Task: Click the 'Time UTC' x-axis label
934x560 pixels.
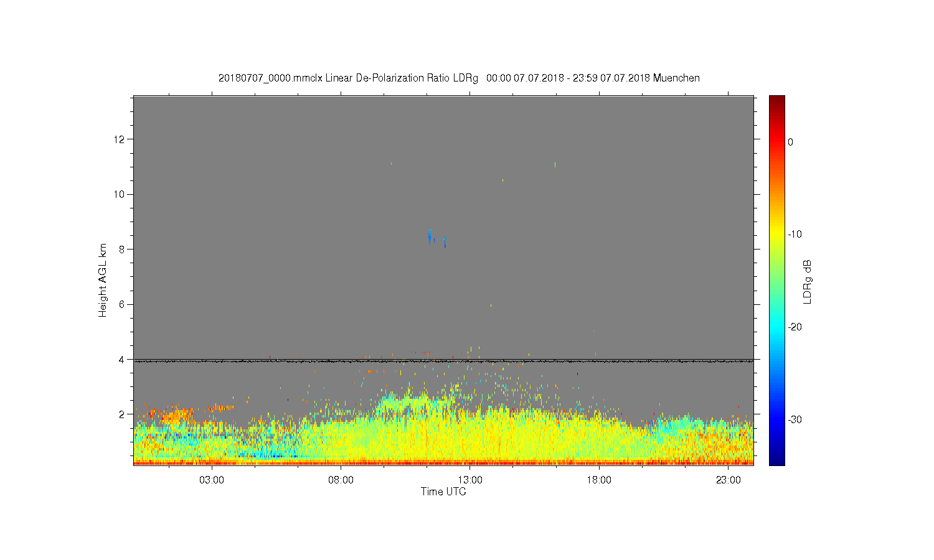Action: click(x=443, y=492)
